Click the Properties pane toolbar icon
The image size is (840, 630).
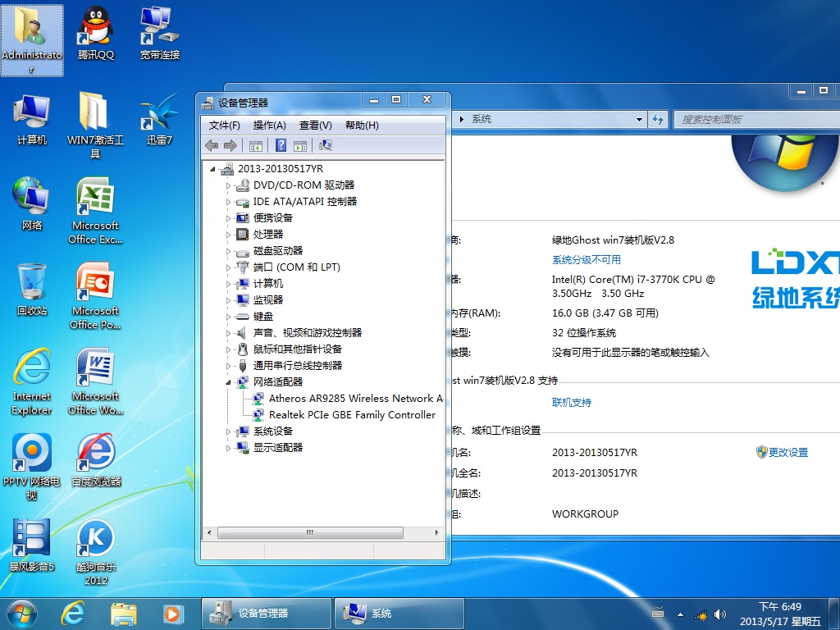point(300,145)
